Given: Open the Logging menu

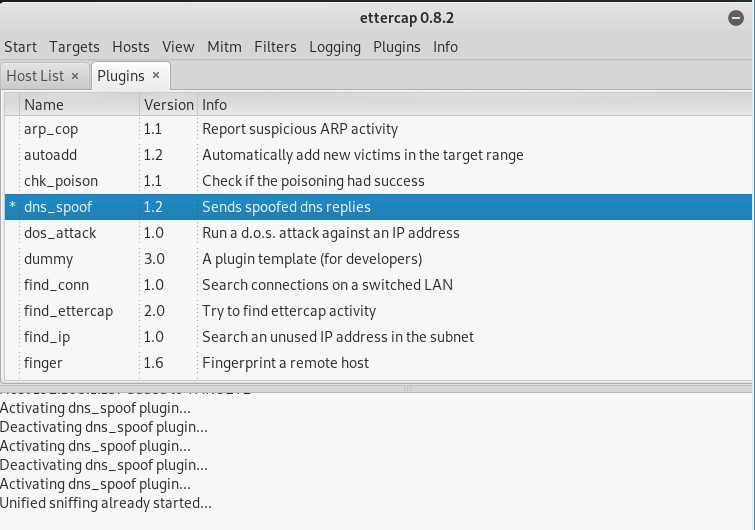Looking at the screenshot, I should pos(335,47).
